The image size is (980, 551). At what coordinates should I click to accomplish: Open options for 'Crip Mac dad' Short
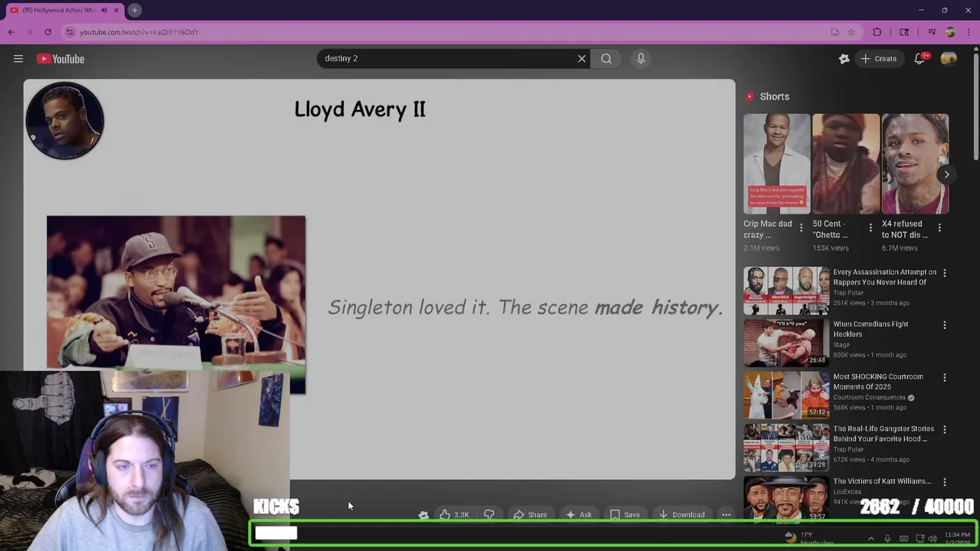click(x=801, y=228)
